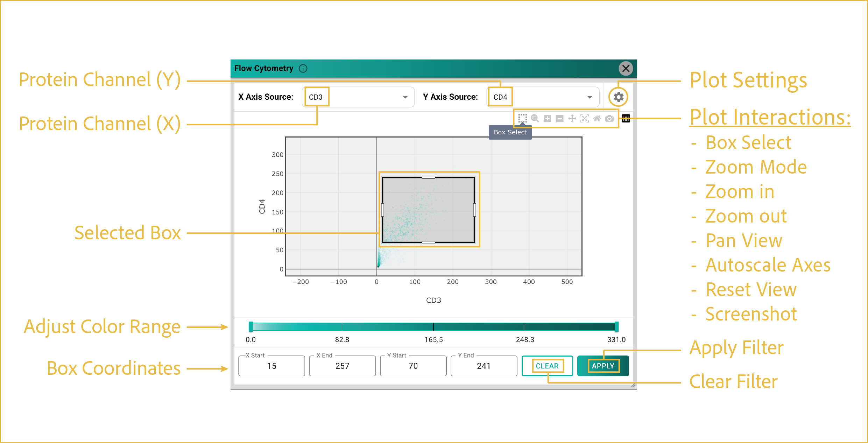
Task: Click the left color range slider handle
Action: [251, 326]
